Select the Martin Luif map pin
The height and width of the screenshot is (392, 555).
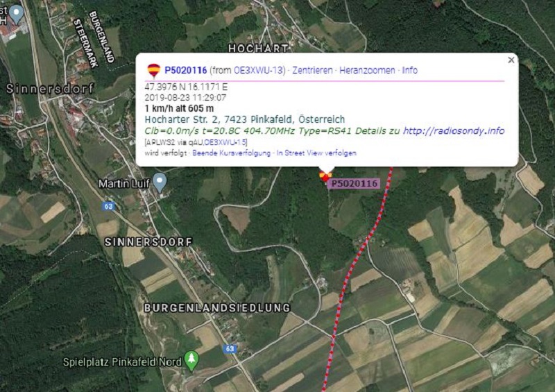point(160,182)
